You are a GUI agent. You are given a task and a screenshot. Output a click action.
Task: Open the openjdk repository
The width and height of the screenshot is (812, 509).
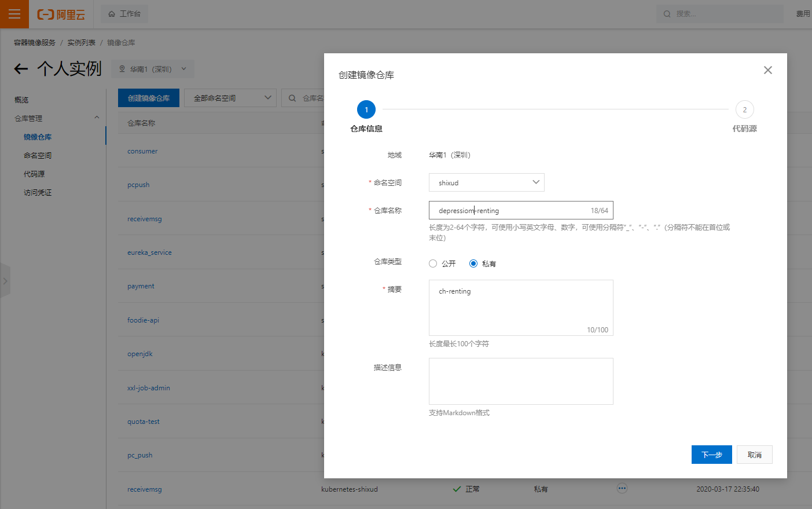[140, 354]
